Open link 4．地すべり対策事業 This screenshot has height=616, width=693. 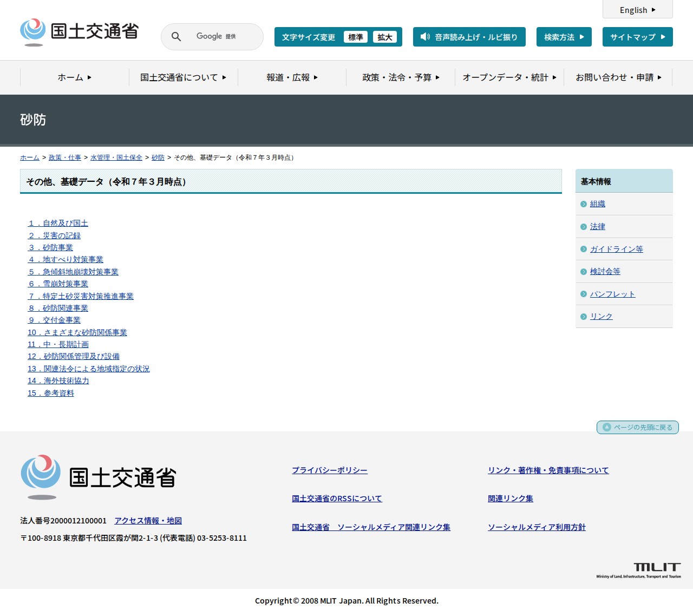pyautogui.click(x=66, y=259)
